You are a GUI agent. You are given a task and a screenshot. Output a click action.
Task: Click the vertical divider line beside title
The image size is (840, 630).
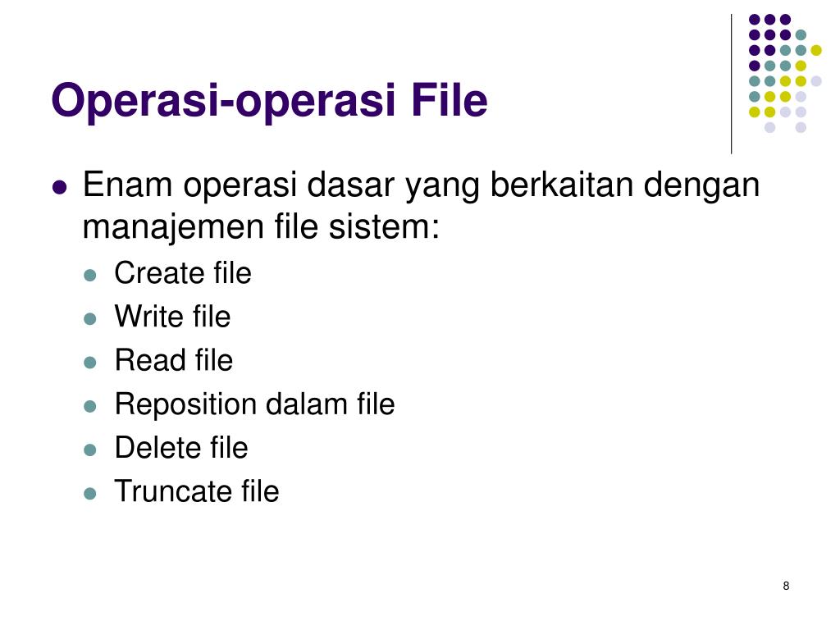(x=731, y=84)
